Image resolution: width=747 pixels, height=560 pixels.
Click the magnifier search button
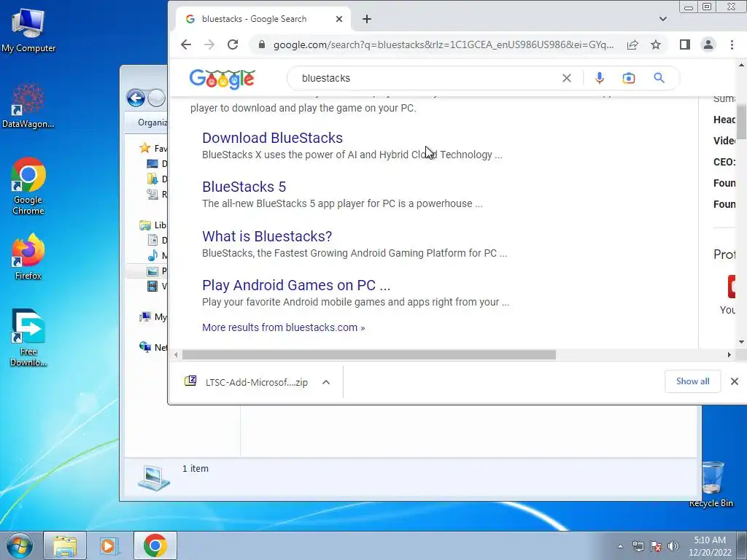coord(659,77)
